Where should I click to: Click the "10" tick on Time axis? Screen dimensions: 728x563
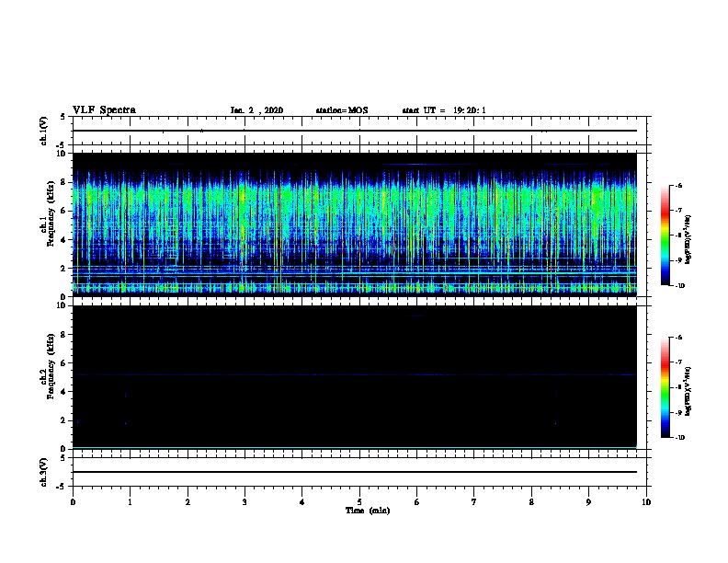pos(646,502)
